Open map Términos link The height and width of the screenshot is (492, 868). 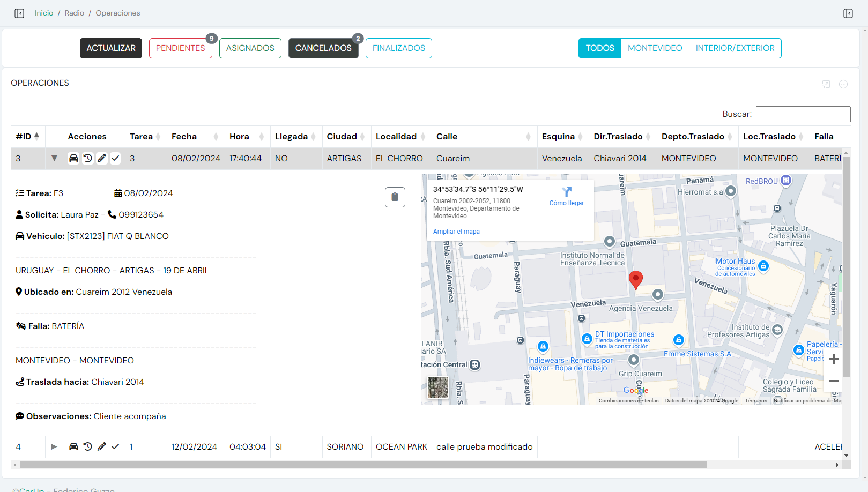tap(756, 401)
